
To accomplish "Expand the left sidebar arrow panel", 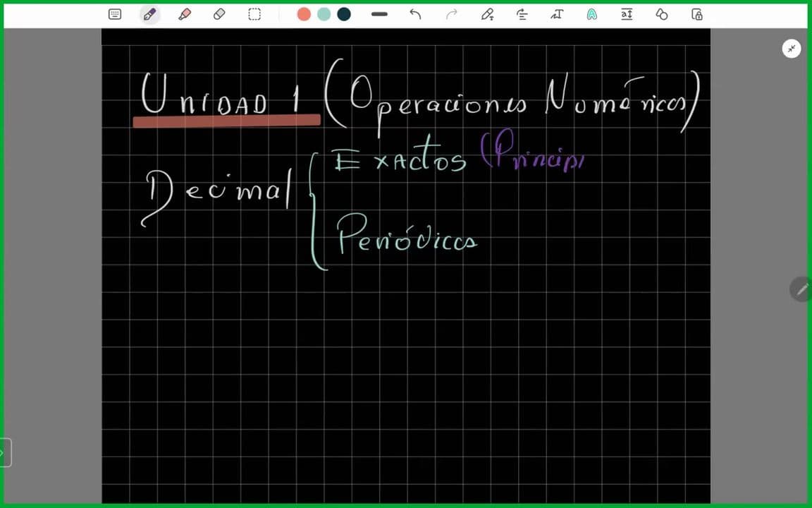I will (x=3, y=453).
